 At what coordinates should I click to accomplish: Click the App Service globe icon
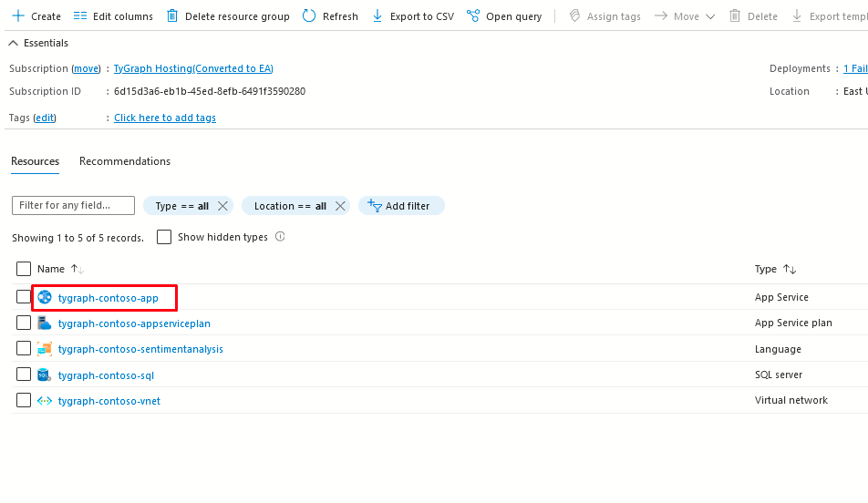click(45, 298)
